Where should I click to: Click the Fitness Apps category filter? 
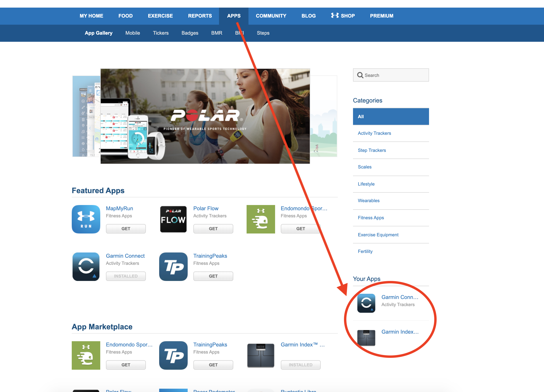[370, 218]
